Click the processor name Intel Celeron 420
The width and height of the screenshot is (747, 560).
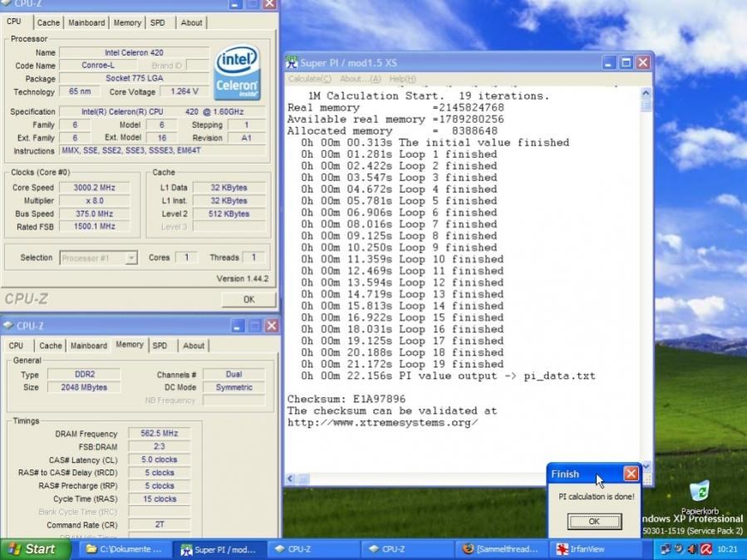134,52
